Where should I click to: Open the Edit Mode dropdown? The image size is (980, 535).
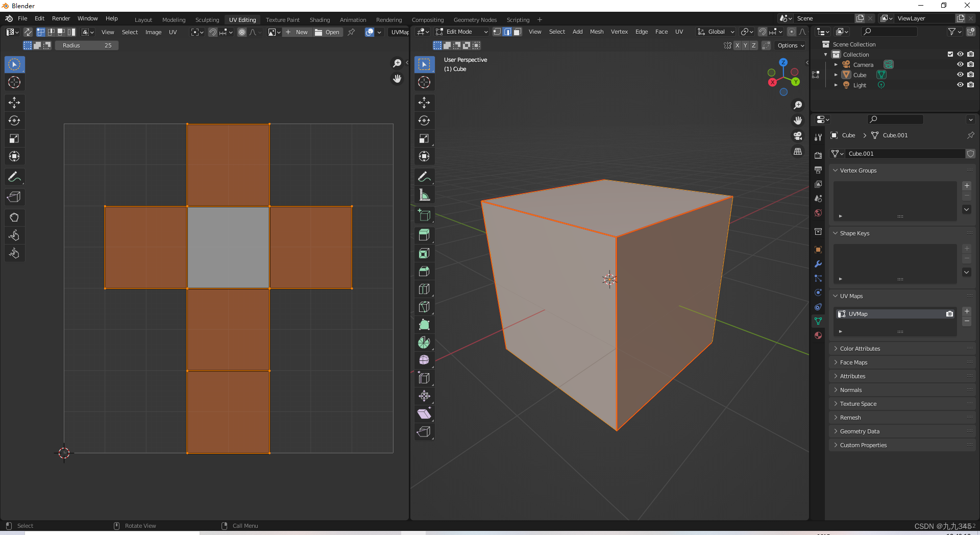[x=461, y=32]
